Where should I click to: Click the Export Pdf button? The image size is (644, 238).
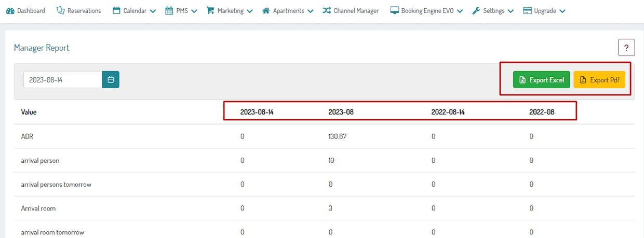tap(599, 80)
